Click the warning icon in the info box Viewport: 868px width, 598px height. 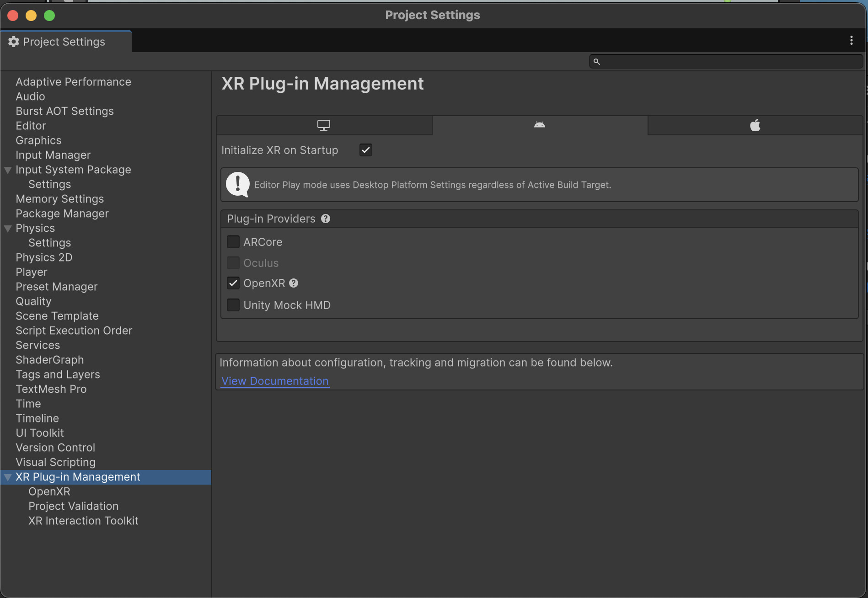(237, 185)
